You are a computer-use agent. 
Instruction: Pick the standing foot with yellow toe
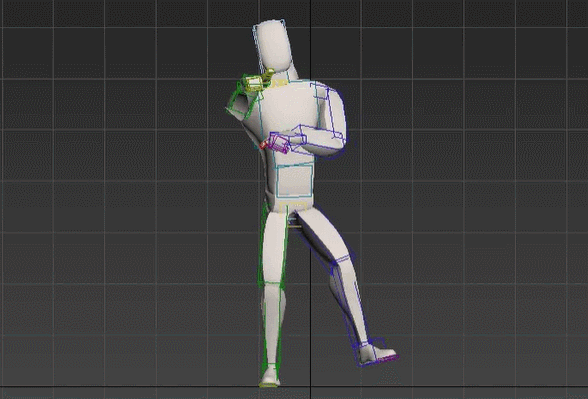point(270,376)
